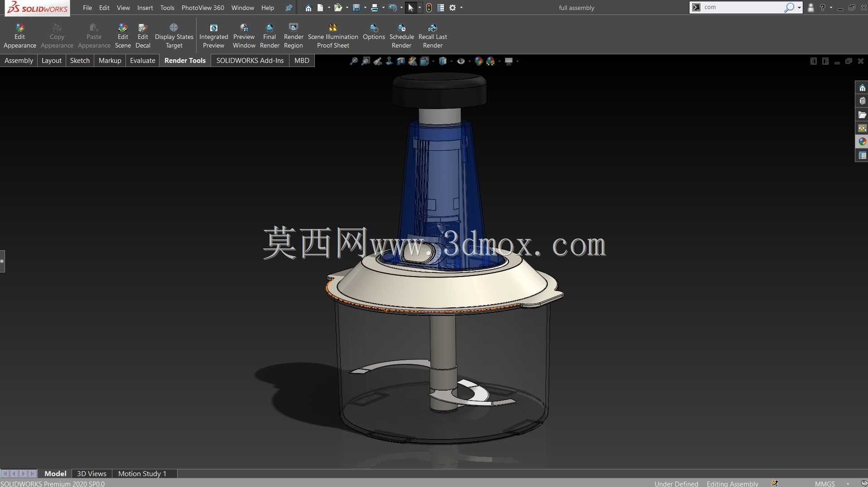This screenshot has height=487, width=868.
Task: Expand the Save dropdown arrow
Action: [365, 8]
